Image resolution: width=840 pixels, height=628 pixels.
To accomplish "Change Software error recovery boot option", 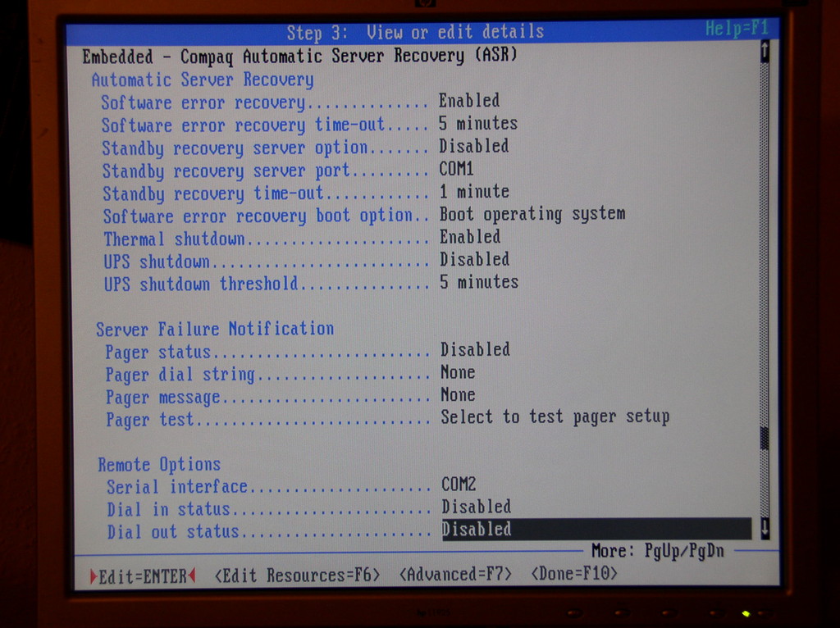I will 532,214.
